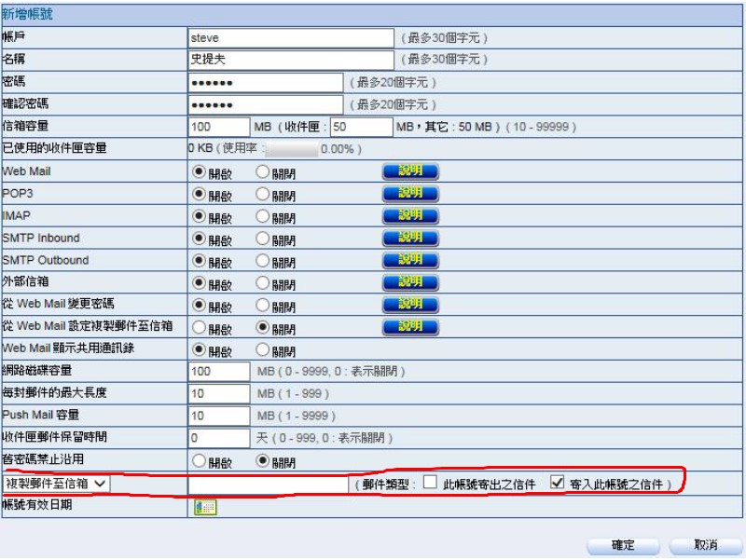Click the 說明 help button for Web Mail
This screenshot has width=746, height=560.
pyautogui.click(x=410, y=171)
